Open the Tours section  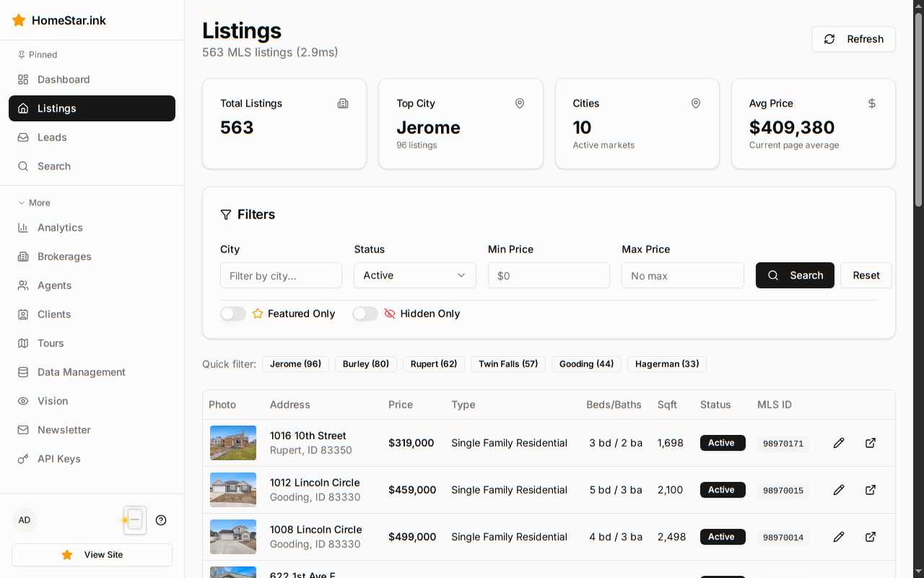pos(51,343)
